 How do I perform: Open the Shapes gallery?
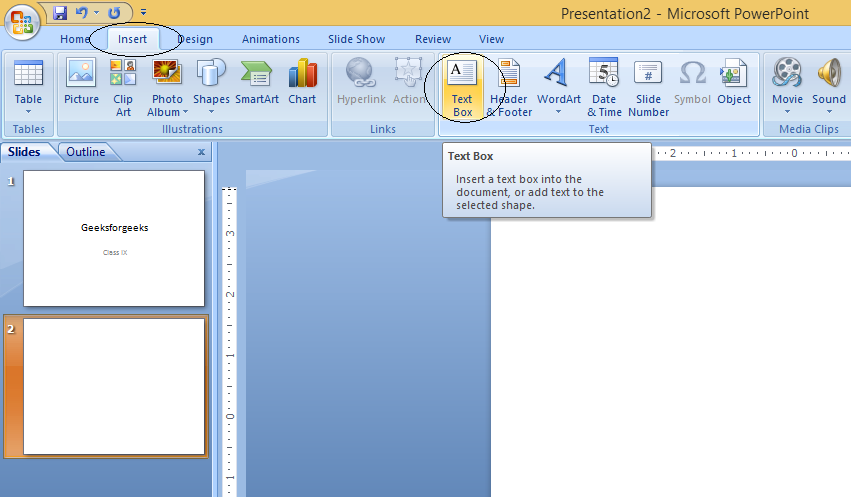(211, 81)
